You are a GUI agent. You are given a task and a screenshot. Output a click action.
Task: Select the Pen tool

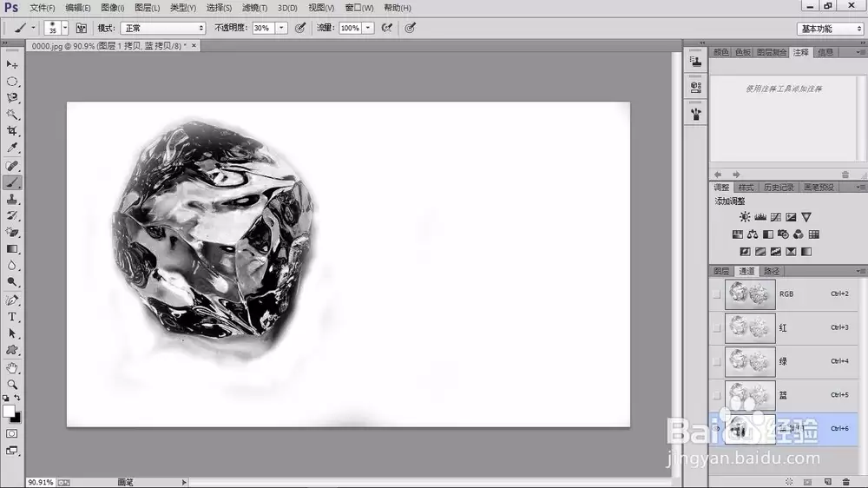(11, 300)
